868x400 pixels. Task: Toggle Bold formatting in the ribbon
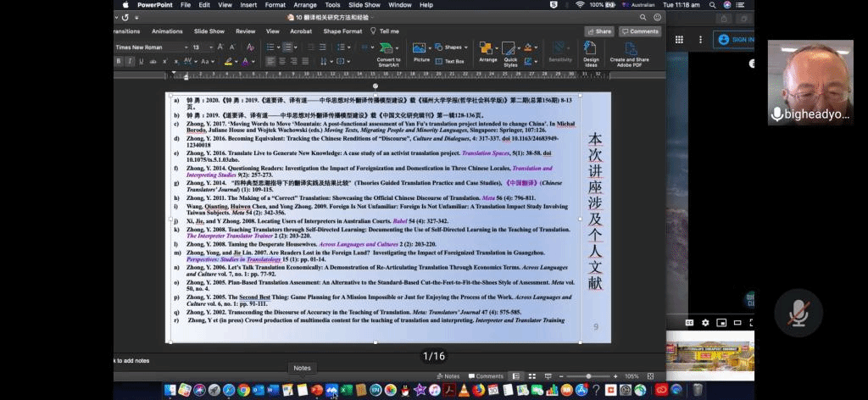click(x=119, y=61)
